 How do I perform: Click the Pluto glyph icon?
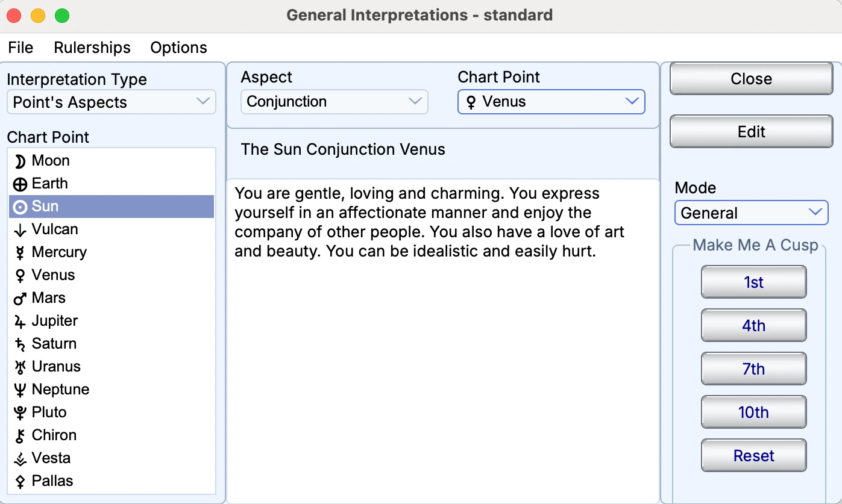20,412
